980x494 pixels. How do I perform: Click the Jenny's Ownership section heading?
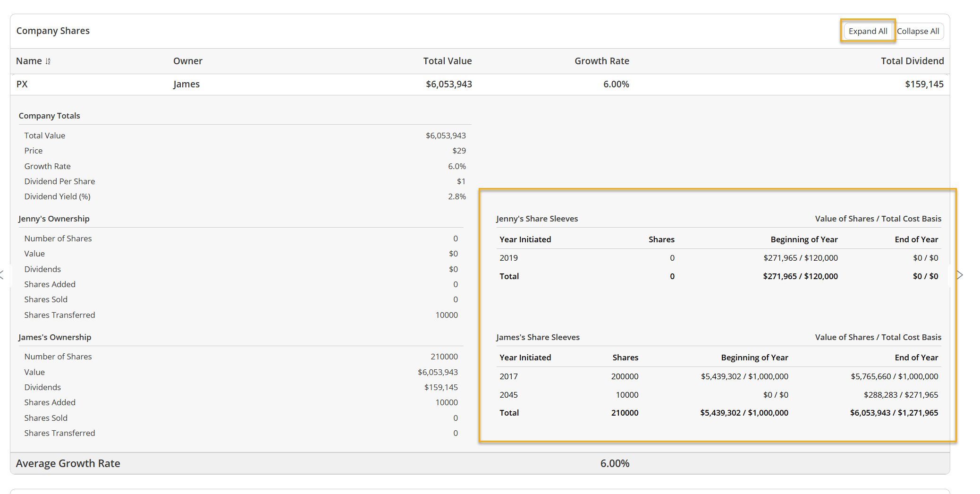point(54,219)
